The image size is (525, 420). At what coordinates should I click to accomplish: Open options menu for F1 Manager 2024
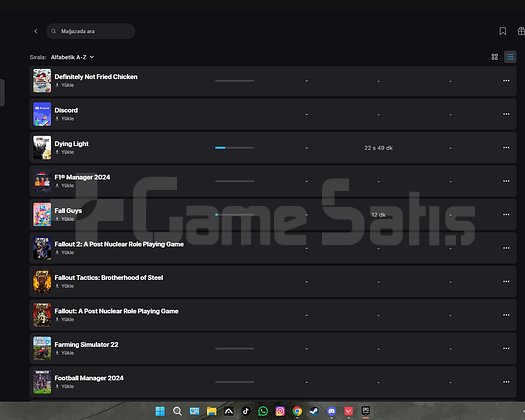[506, 181]
